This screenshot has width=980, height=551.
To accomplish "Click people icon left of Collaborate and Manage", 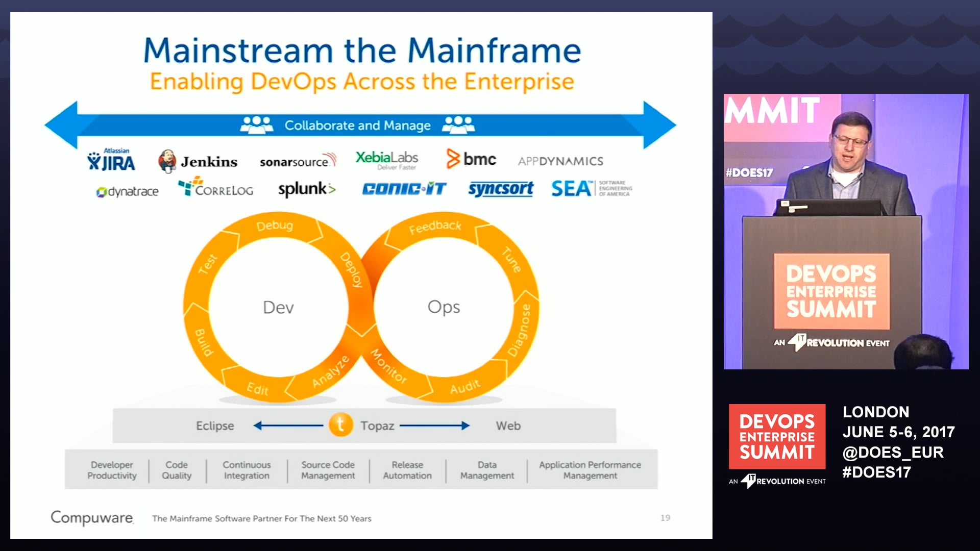I will [x=257, y=124].
